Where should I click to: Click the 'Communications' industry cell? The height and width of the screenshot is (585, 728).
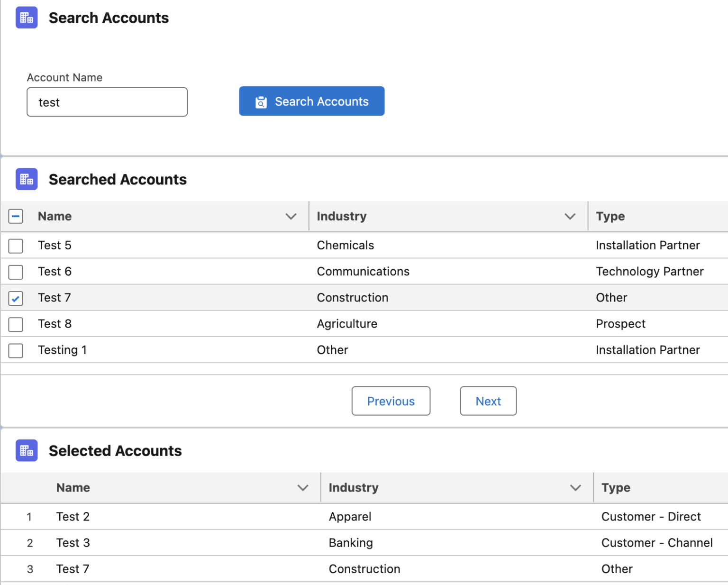(x=363, y=271)
